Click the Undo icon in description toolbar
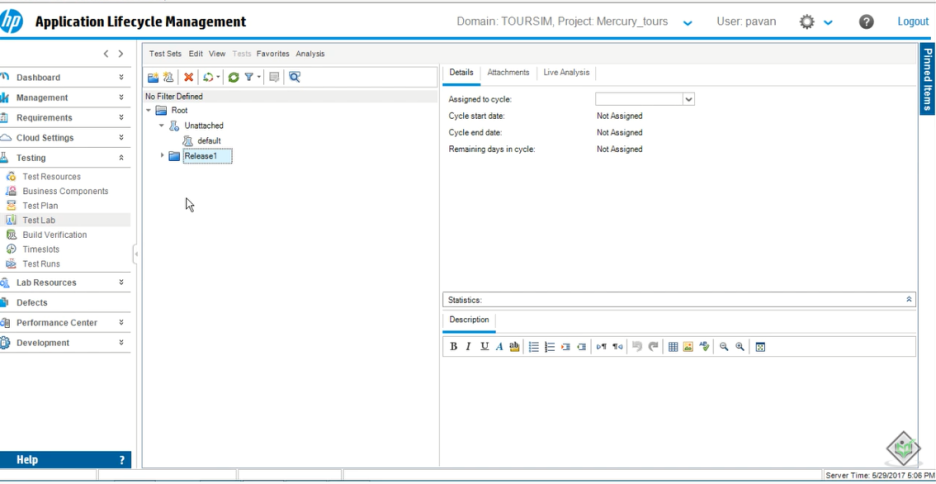Viewport: 936px width, 484px height. tap(637, 347)
